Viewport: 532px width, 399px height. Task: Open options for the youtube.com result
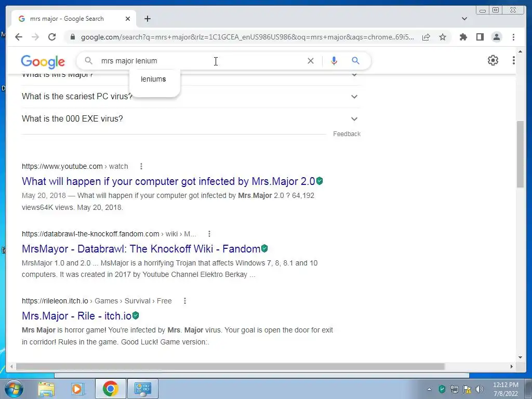(141, 166)
